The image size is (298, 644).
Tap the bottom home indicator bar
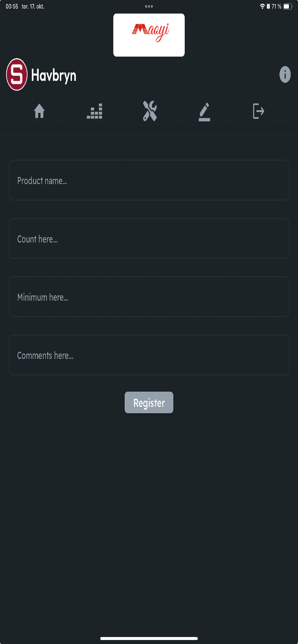click(x=149, y=638)
